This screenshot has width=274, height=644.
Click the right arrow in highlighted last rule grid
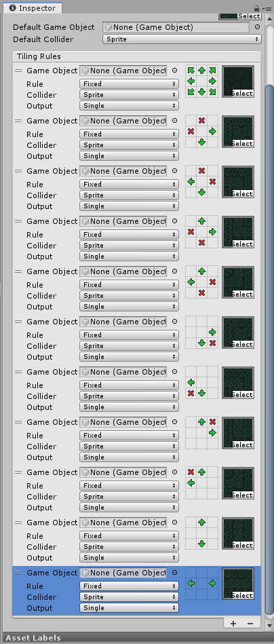(212, 583)
